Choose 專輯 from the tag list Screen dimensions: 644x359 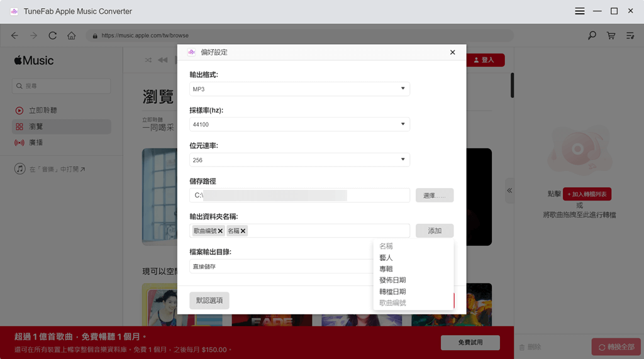coord(386,268)
